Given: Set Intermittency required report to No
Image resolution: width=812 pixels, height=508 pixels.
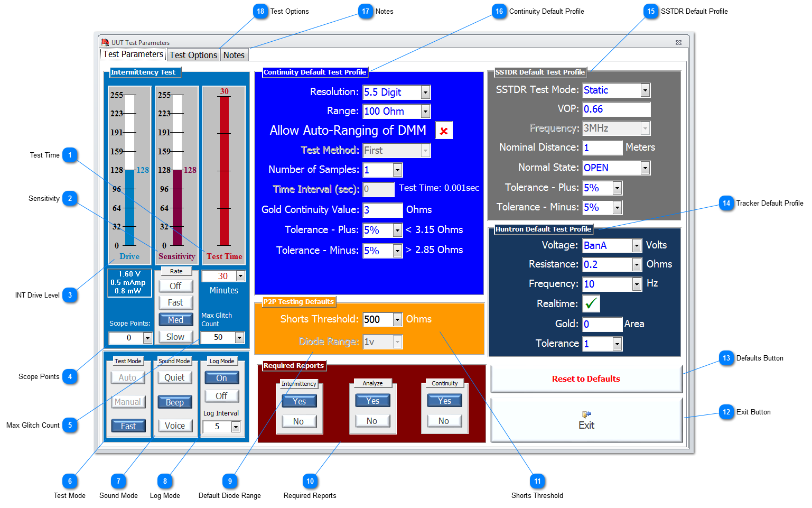Looking at the screenshot, I should coord(299,421).
